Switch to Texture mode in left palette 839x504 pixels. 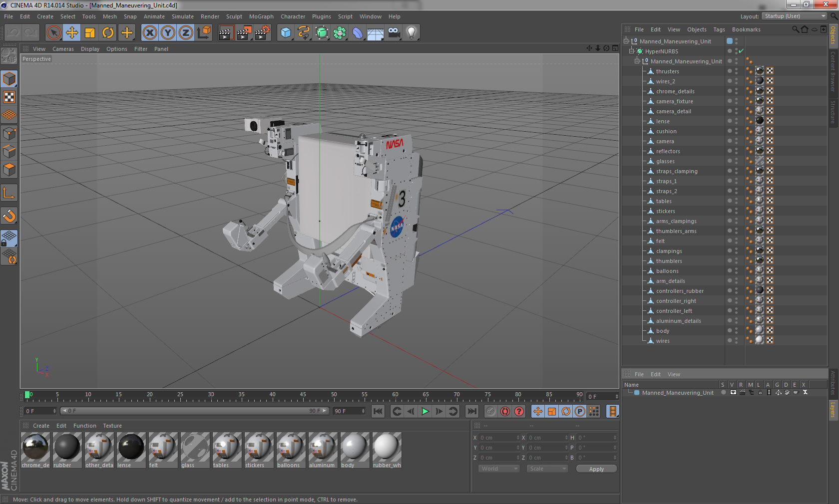[x=9, y=97]
